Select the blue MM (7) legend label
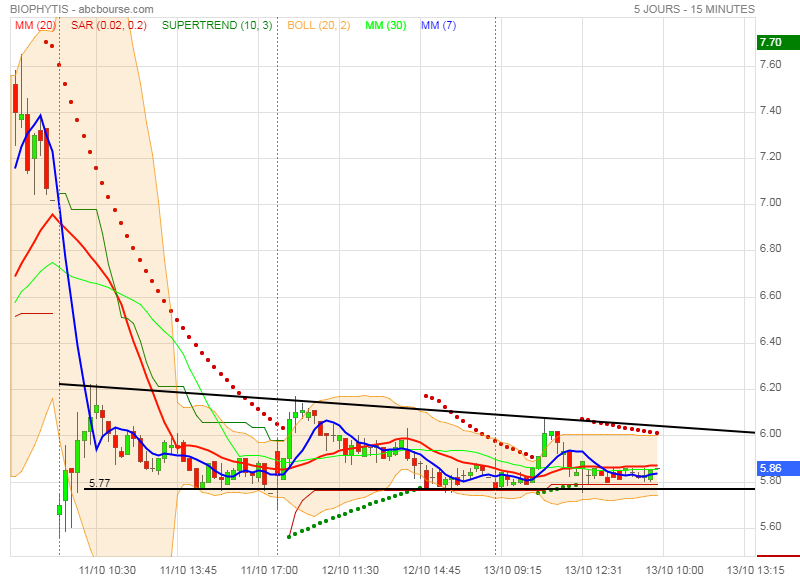The height and width of the screenshot is (580, 800). (438, 25)
